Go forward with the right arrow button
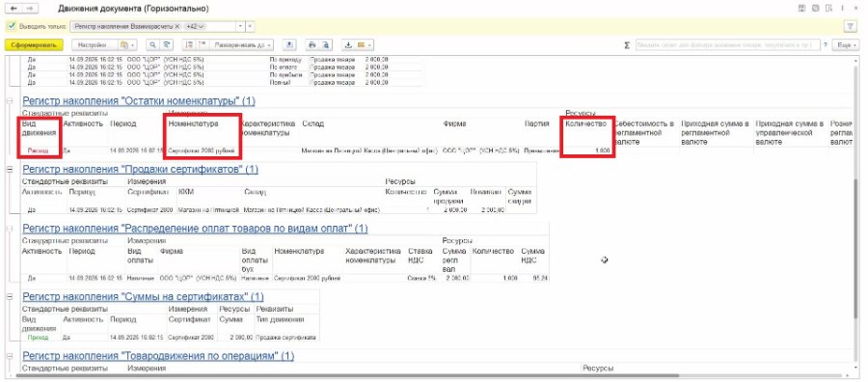The image size is (868, 382). [31, 9]
